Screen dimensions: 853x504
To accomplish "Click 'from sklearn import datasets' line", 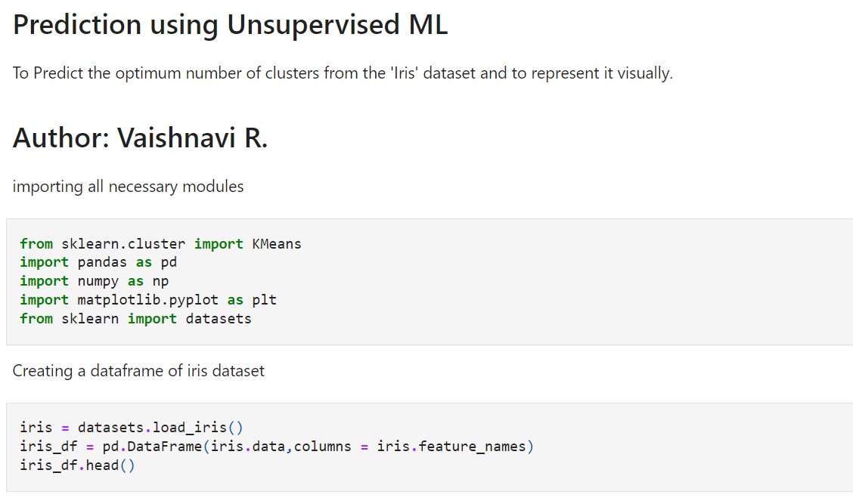I will coord(135,319).
